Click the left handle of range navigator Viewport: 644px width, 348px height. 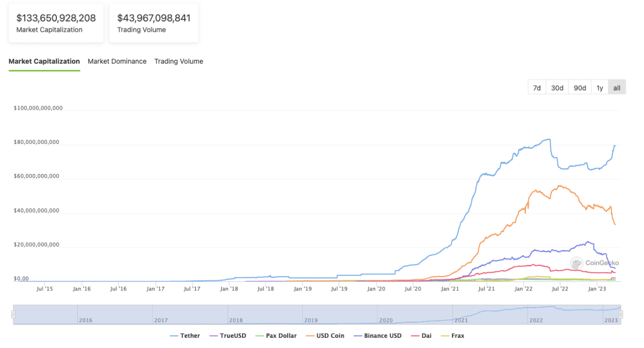[x=13, y=315]
